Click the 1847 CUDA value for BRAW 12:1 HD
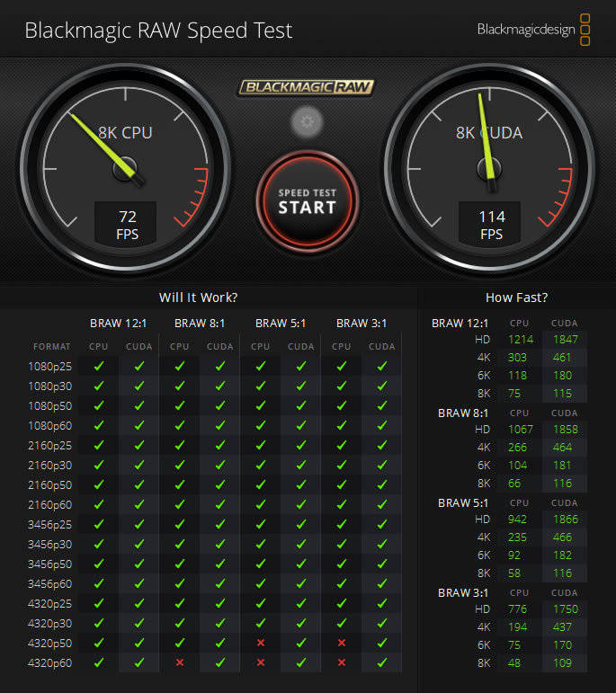This screenshot has width=616, height=693. 566,340
